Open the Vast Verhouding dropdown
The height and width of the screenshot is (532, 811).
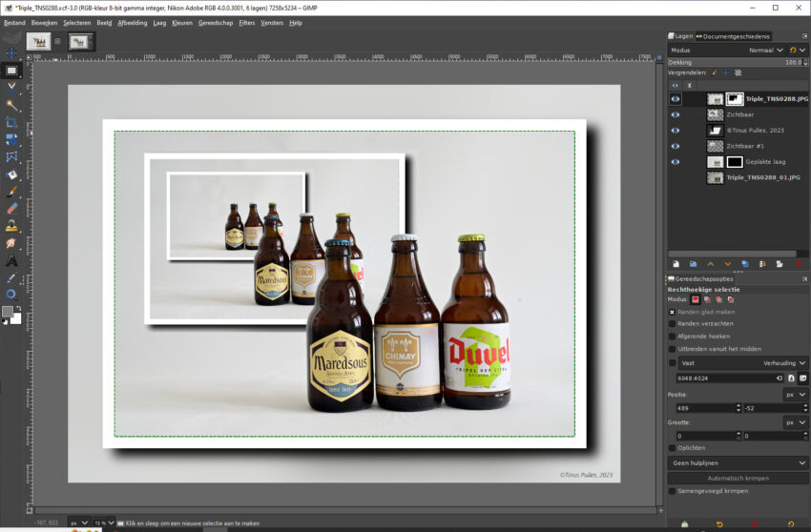tap(742, 363)
